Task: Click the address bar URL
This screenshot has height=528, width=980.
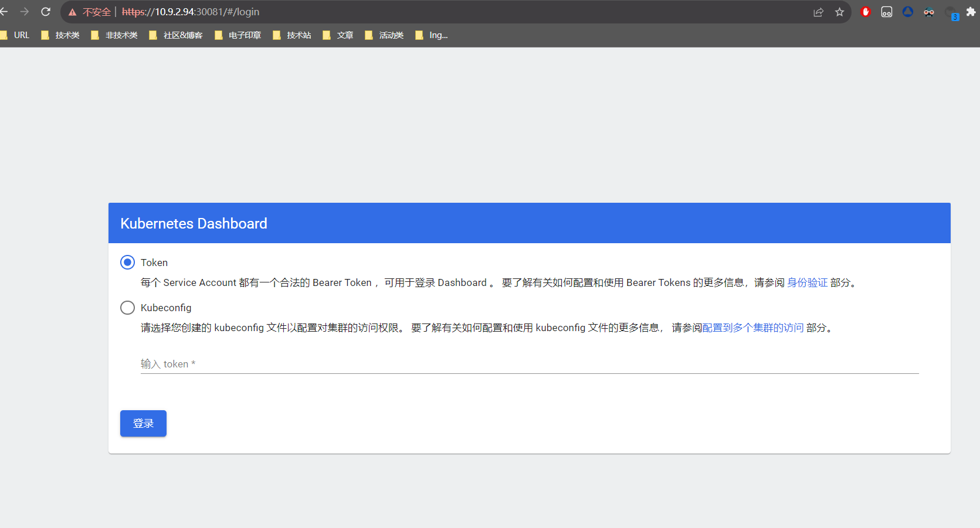Action: tap(191, 12)
